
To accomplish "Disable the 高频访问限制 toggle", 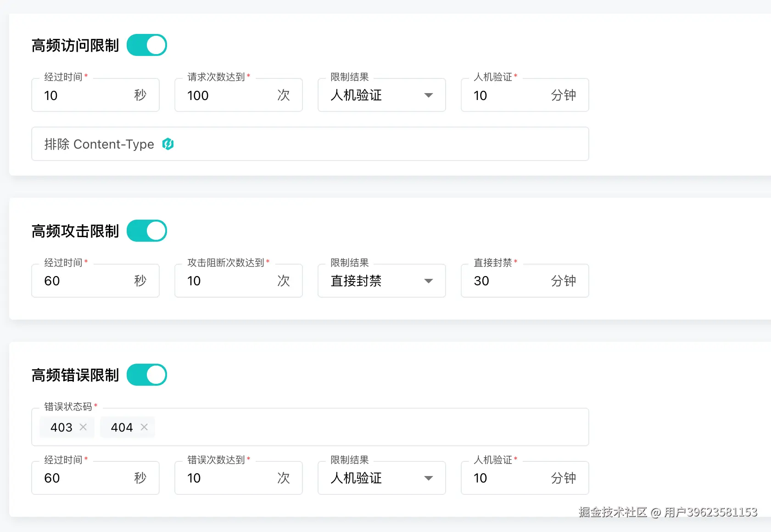I will [147, 45].
